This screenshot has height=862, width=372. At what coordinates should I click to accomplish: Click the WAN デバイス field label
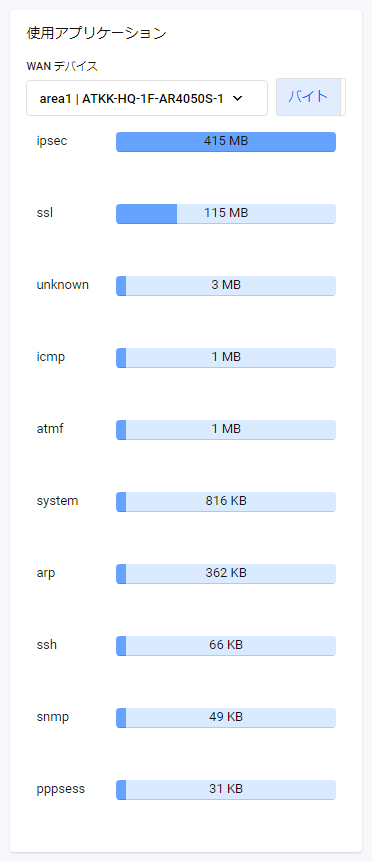tap(62, 67)
